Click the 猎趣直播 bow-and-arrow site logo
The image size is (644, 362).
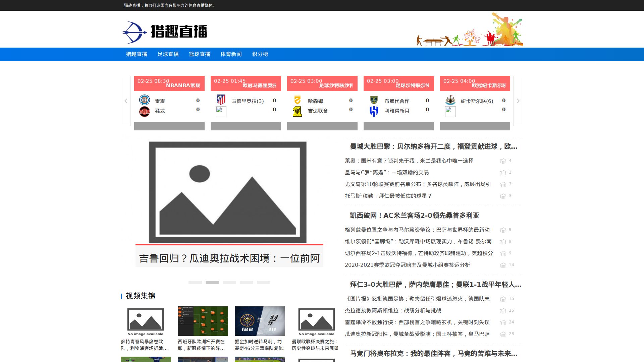164,32
